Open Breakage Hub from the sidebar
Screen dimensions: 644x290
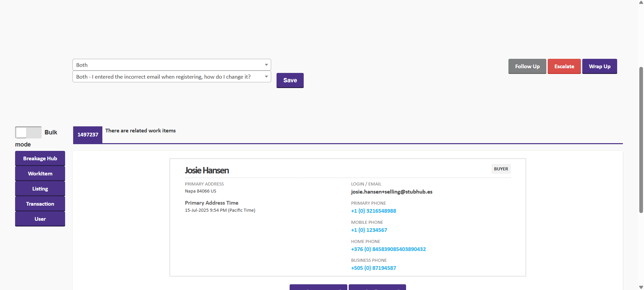[x=40, y=158]
